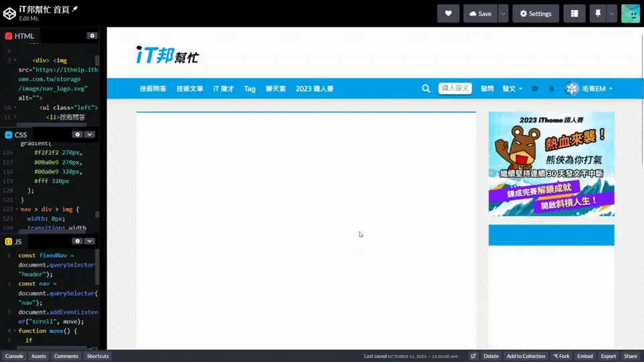Edit the pen title with pencil icon
644x362 pixels.
(x=74, y=9)
